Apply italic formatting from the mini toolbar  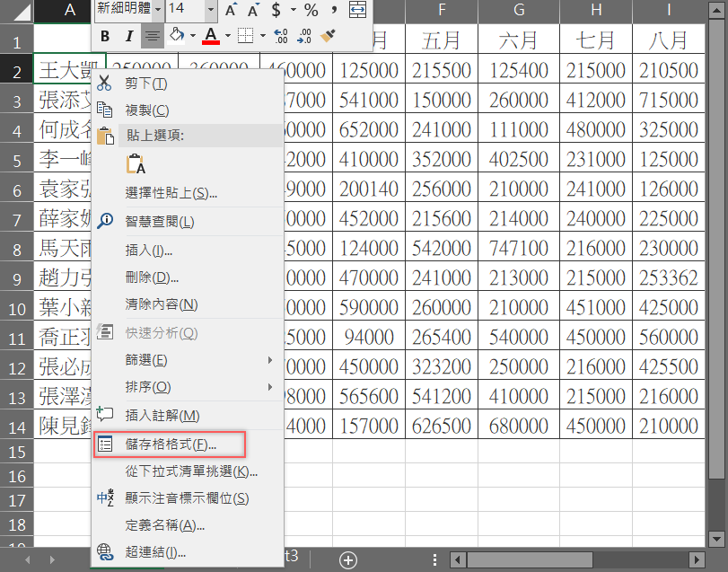pyautogui.click(x=130, y=34)
